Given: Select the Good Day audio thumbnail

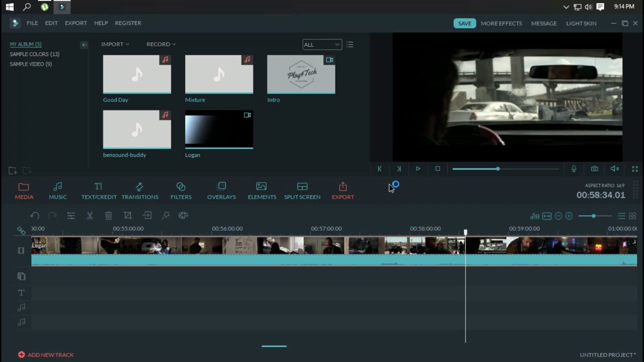Looking at the screenshot, I should click(x=137, y=74).
